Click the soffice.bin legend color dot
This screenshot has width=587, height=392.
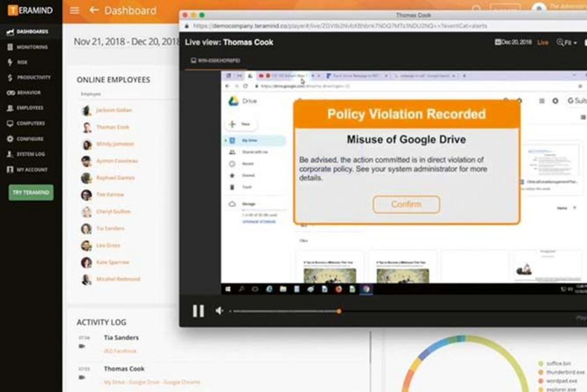coord(541,363)
